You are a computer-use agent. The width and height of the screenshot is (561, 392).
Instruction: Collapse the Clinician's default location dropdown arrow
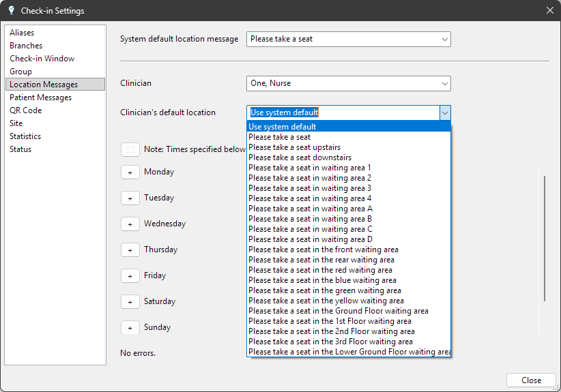point(444,112)
